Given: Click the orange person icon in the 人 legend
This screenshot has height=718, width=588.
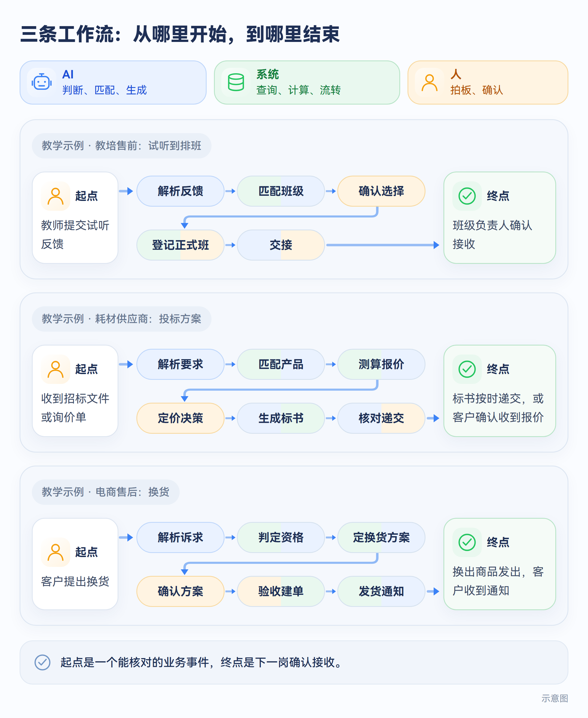Looking at the screenshot, I should tap(429, 83).
